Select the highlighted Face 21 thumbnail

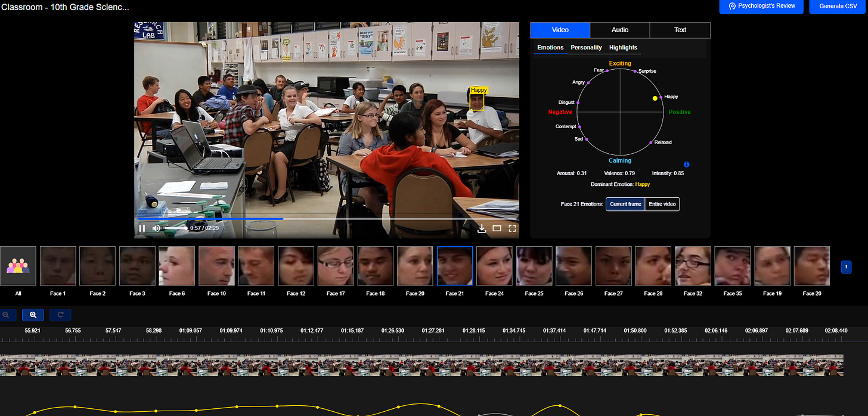click(455, 266)
